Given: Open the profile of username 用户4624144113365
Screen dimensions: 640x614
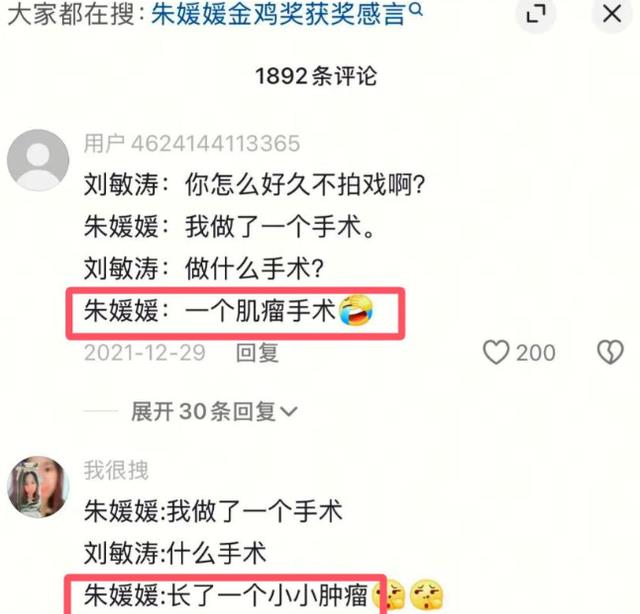Looking at the screenshot, I should [192, 144].
